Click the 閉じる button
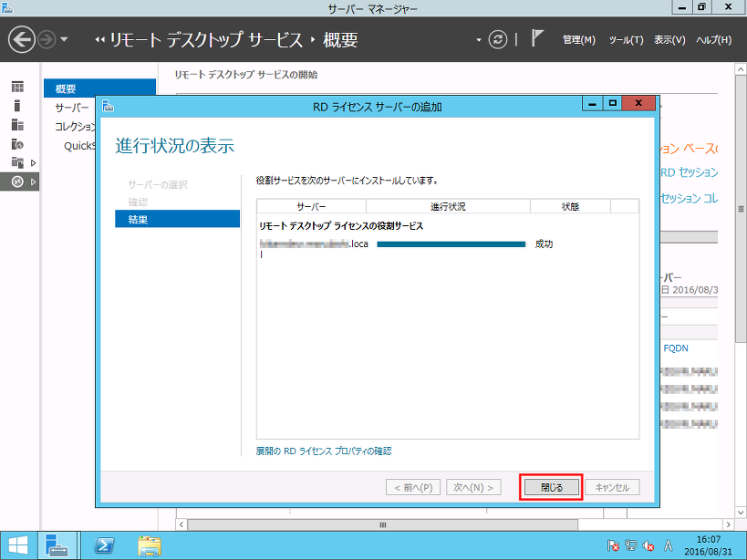Image resolution: width=747 pixels, height=560 pixels. 550,487
